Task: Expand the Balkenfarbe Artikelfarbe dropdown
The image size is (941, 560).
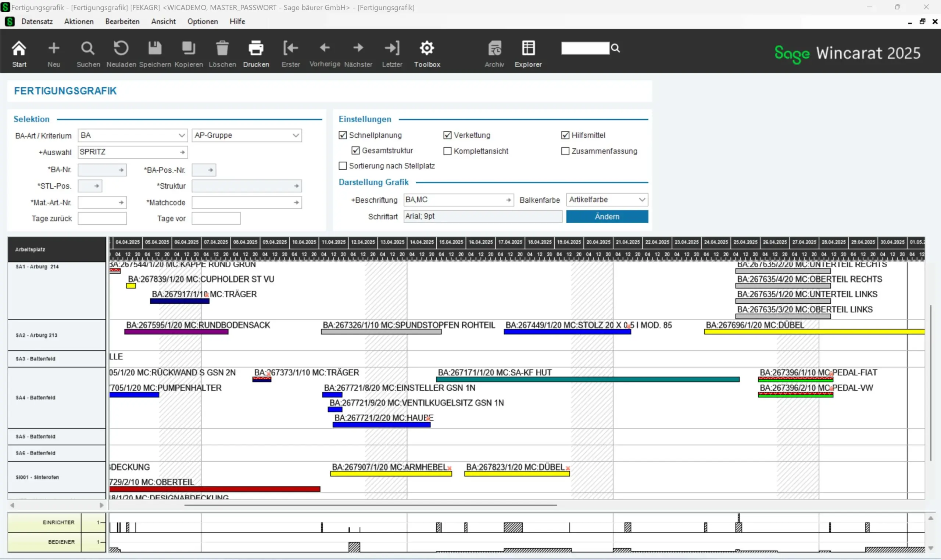Action: [641, 200]
